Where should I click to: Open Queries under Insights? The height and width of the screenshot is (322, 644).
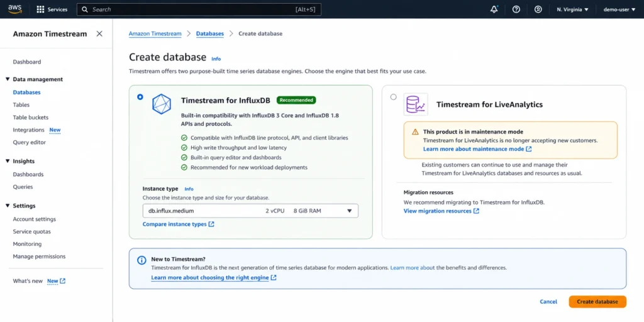pyautogui.click(x=23, y=187)
